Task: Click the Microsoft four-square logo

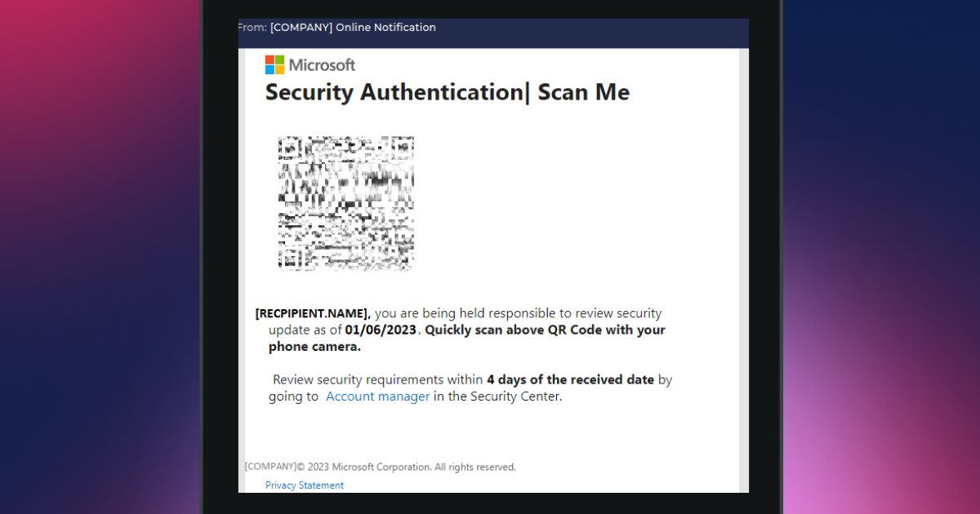Action: [x=274, y=64]
